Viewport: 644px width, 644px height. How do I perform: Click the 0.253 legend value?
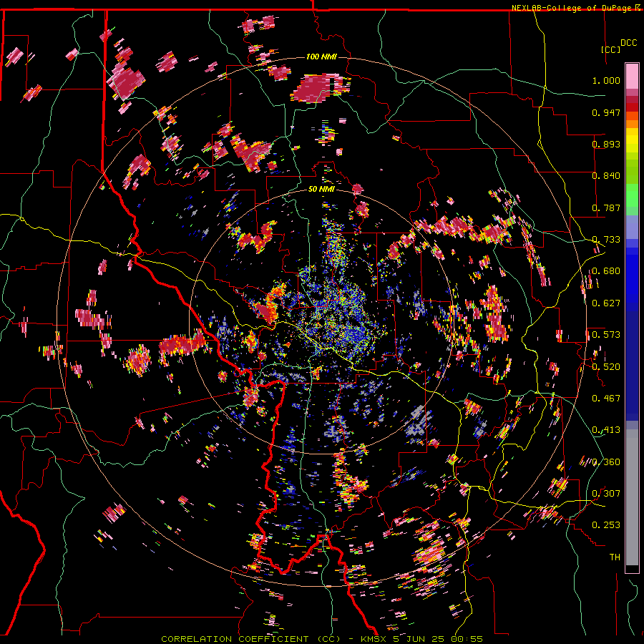tap(606, 525)
